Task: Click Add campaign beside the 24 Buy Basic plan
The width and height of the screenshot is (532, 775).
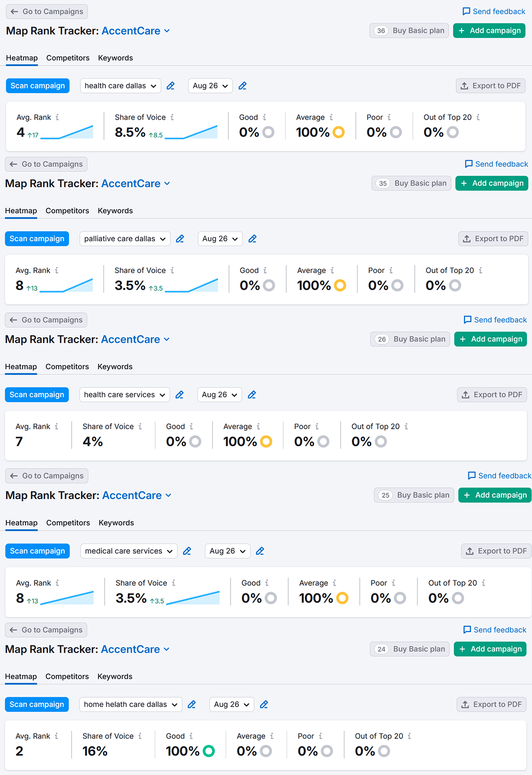Action: (490, 649)
